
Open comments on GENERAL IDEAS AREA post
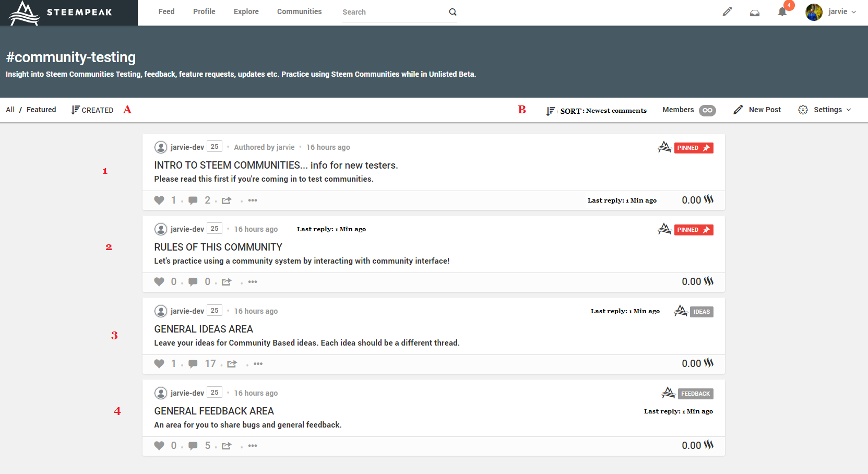point(193,364)
